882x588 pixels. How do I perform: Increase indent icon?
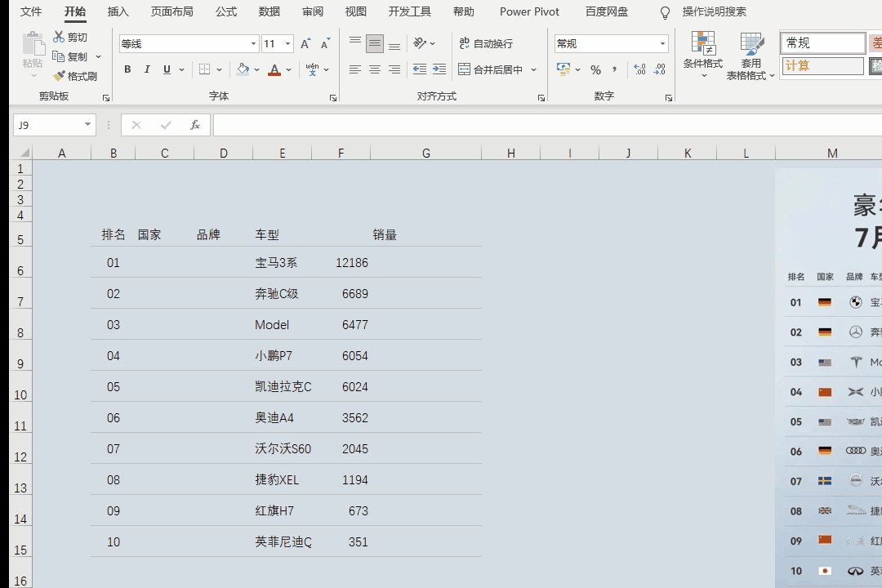tap(439, 69)
